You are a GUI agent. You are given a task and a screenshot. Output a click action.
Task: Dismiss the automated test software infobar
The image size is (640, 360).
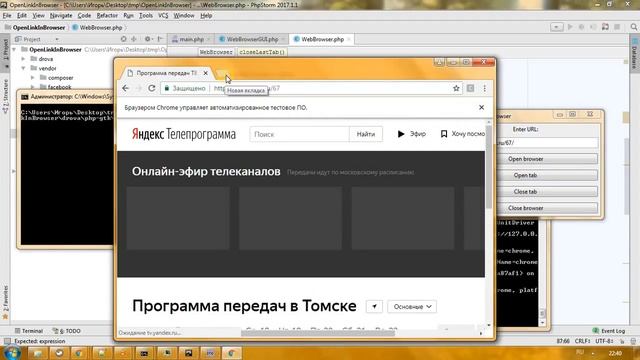point(481,107)
